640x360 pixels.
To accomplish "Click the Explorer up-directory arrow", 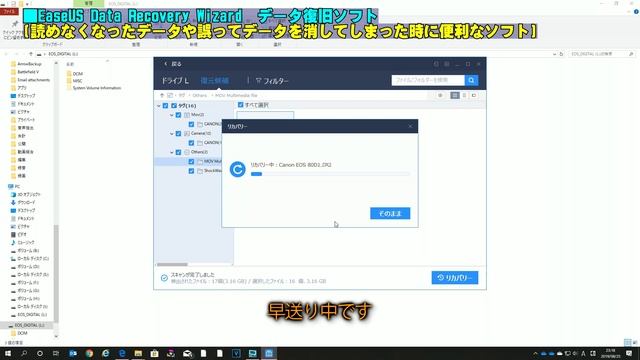I will point(31,54).
